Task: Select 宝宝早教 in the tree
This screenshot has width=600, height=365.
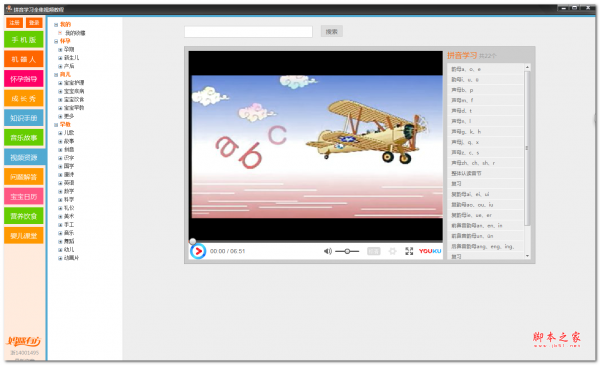Action: pos(74,108)
